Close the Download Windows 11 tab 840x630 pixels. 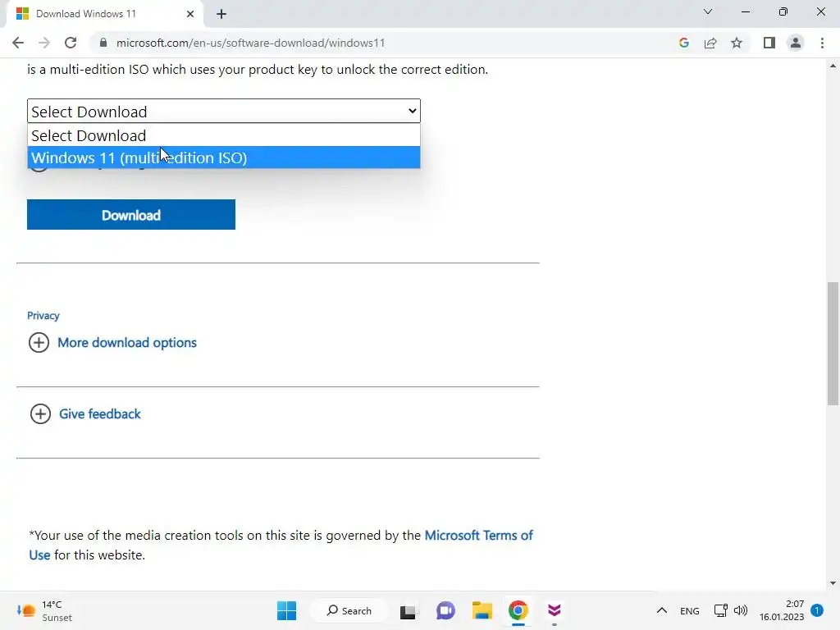(x=190, y=14)
